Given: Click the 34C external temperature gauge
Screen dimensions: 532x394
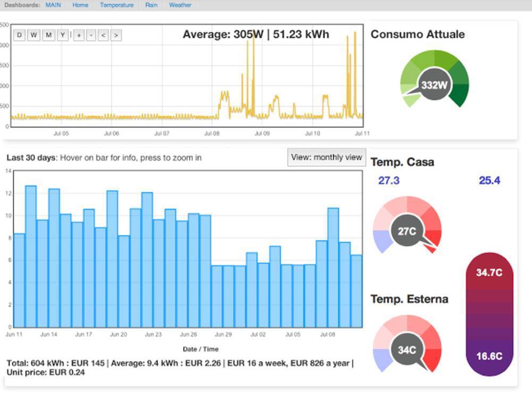Looking at the screenshot, I should 408,349.
